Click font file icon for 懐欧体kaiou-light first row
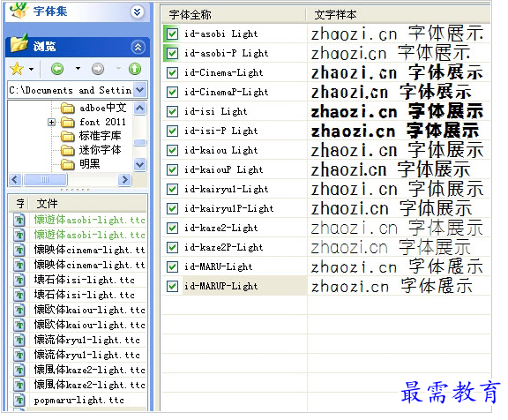 pos(19,310)
